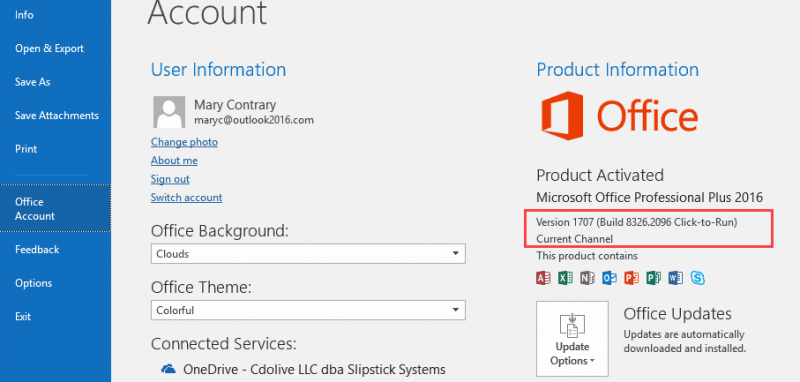Click the Access icon under This product contains
This screenshot has width=800, height=382.
click(543, 277)
